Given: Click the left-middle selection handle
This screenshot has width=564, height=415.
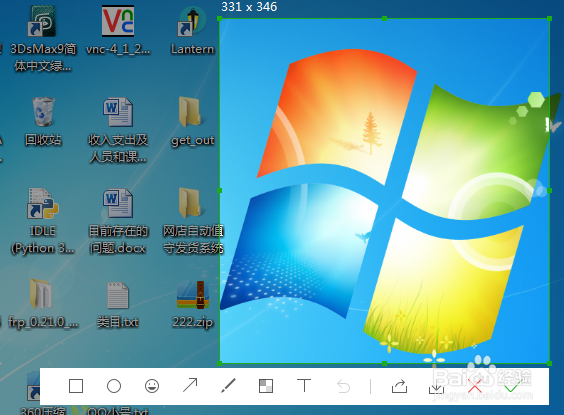Looking at the screenshot, I should (x=220, y=191).
